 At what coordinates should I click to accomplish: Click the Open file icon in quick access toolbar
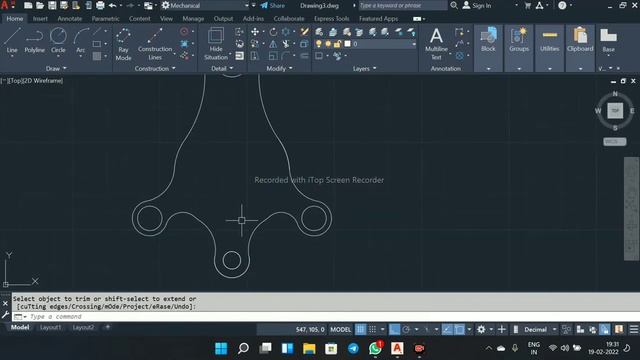click(x=40, y=5)
